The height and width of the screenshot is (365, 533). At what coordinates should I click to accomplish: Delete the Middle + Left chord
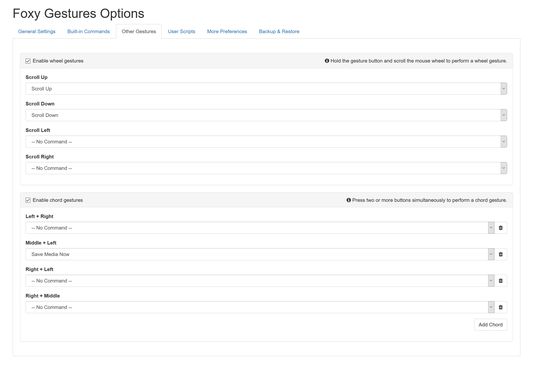[x=500, y=254]
